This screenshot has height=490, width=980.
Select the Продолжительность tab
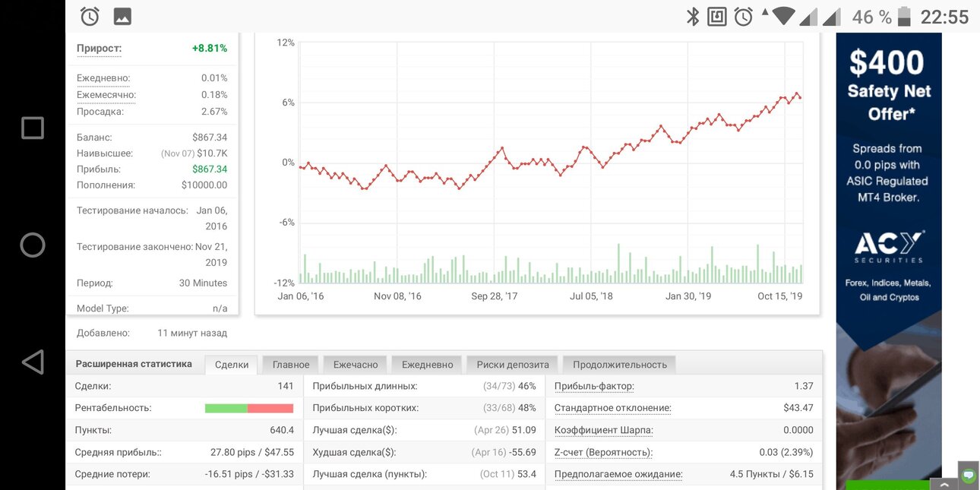tap(620, 365)
